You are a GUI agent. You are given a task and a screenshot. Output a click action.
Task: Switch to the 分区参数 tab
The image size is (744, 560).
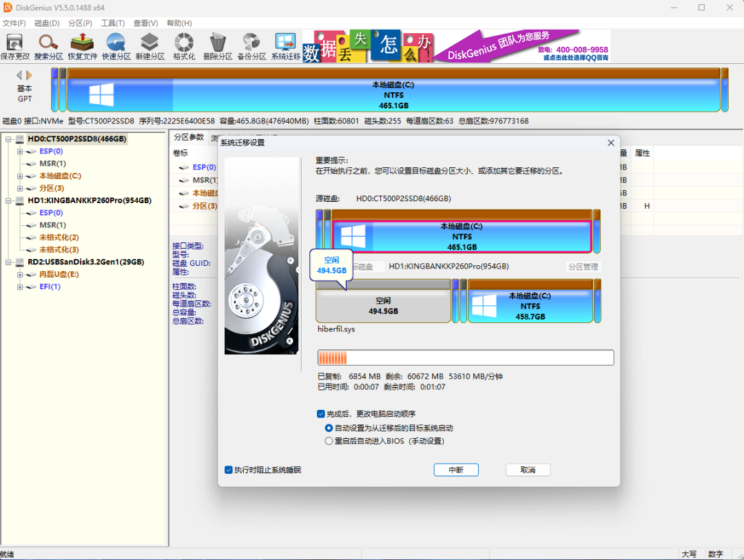click(x=188, y=137)
